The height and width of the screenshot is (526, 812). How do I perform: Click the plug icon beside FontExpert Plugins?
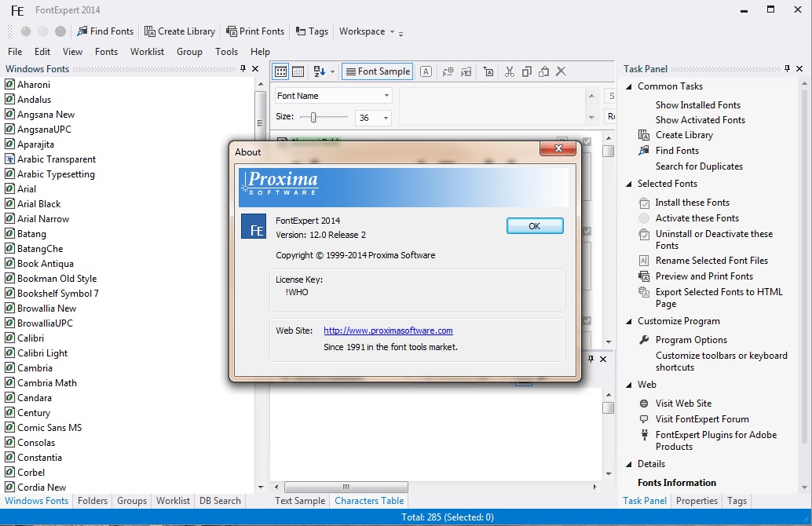644,434
